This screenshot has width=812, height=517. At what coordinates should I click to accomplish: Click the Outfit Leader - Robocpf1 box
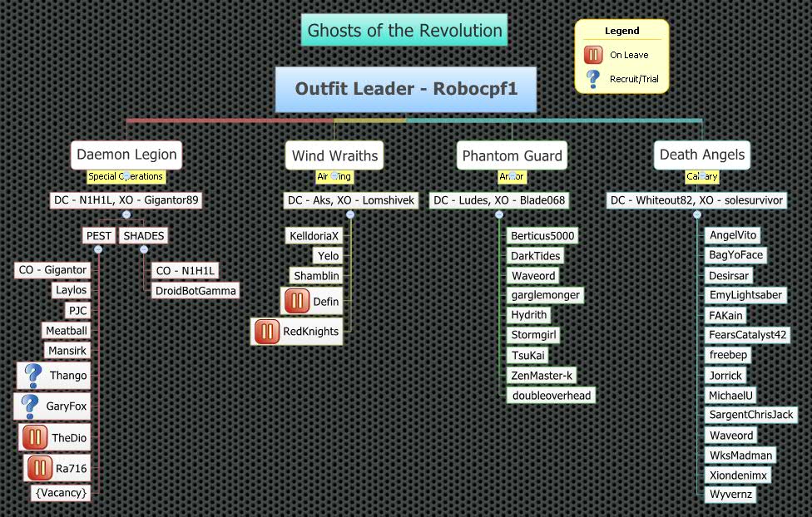pos(405,89)
